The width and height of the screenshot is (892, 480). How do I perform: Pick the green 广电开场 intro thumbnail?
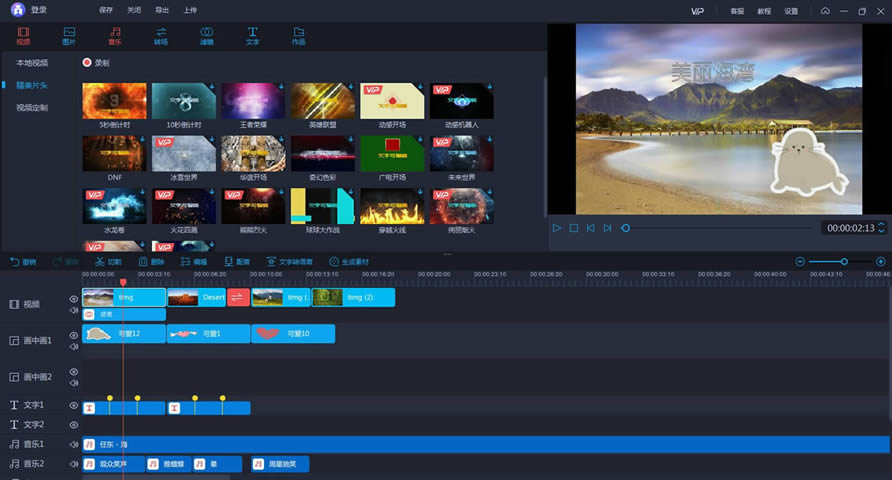392,154
